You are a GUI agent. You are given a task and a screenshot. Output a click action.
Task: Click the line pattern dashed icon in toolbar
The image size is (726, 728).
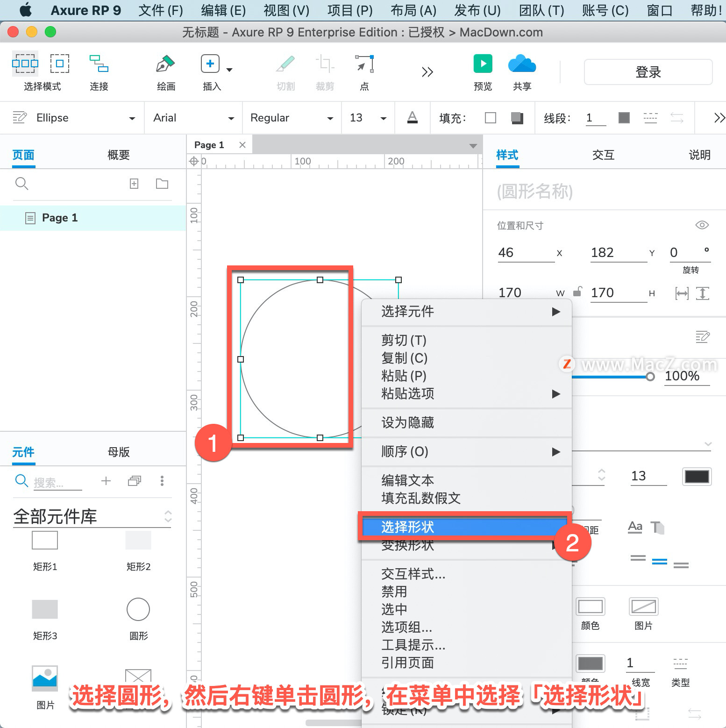650,118
